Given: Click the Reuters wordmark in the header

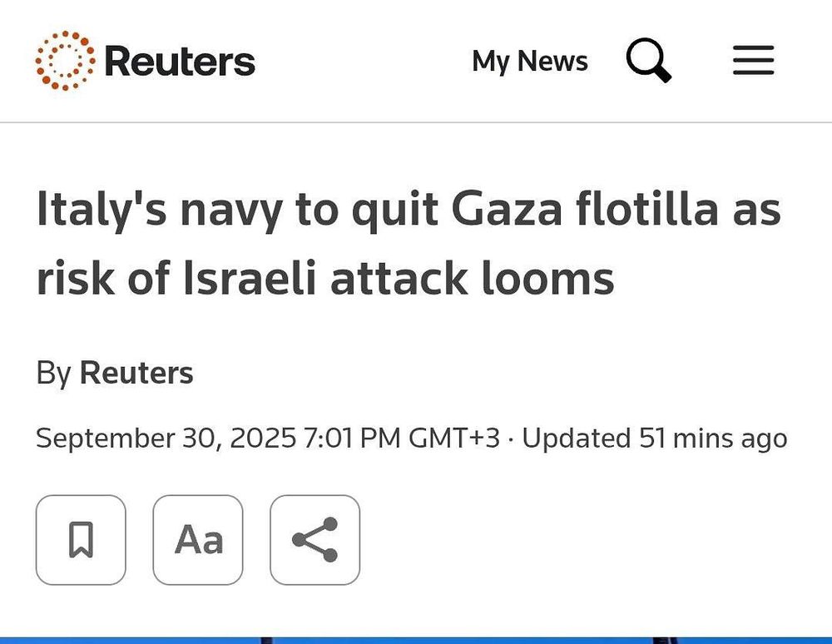Looking at the screenshot, I should (180, 62).
